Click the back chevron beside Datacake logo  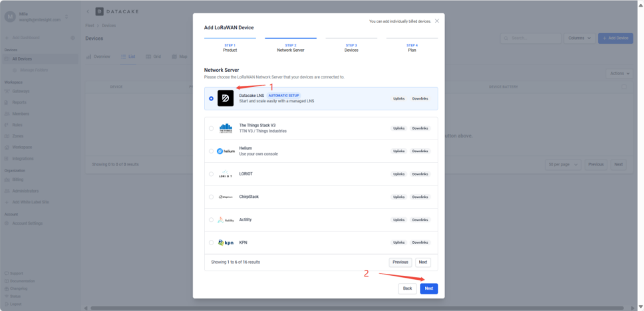(88, 11)
